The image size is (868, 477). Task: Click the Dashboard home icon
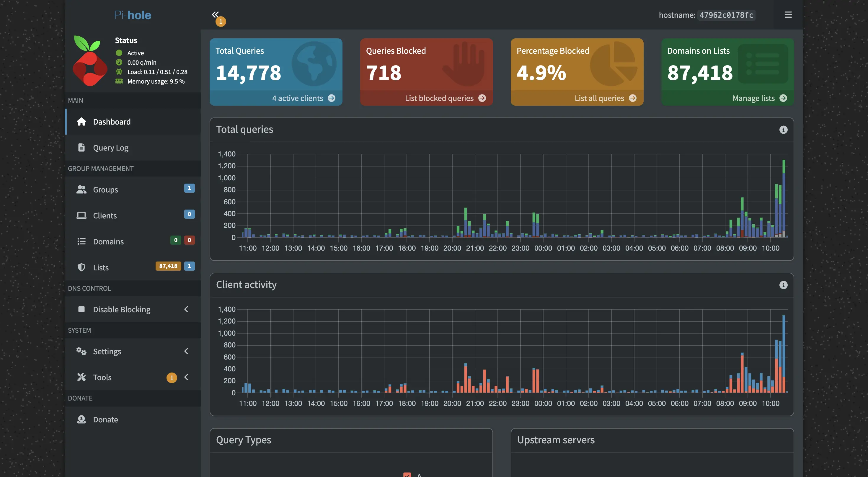click(81, 122)
